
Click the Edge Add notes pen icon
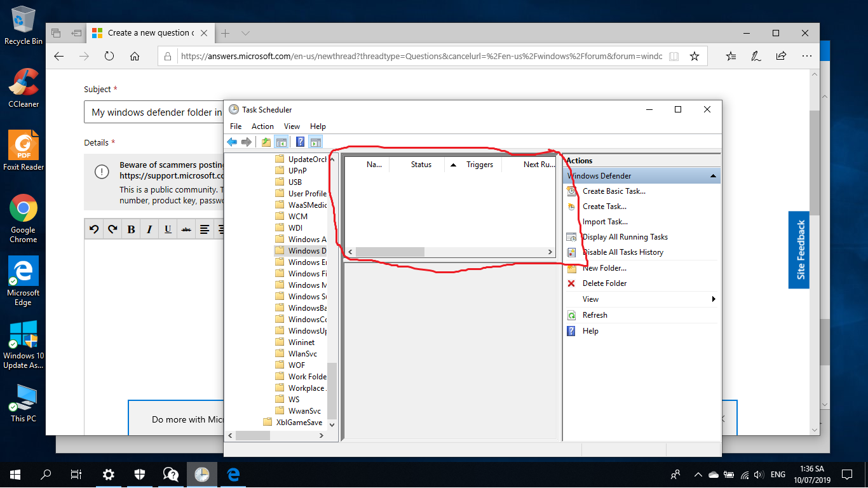click(756, 56)
